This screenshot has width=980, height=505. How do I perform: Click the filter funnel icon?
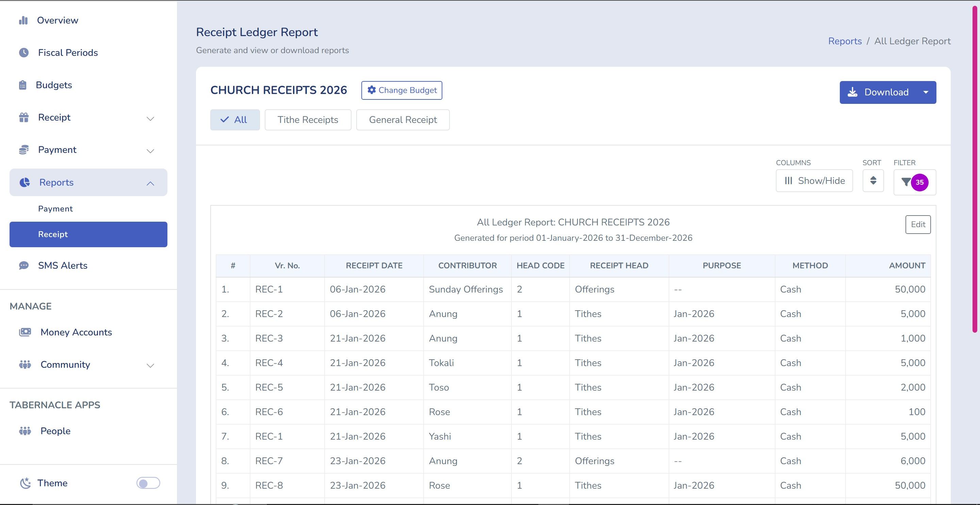[x=906, y=182]
